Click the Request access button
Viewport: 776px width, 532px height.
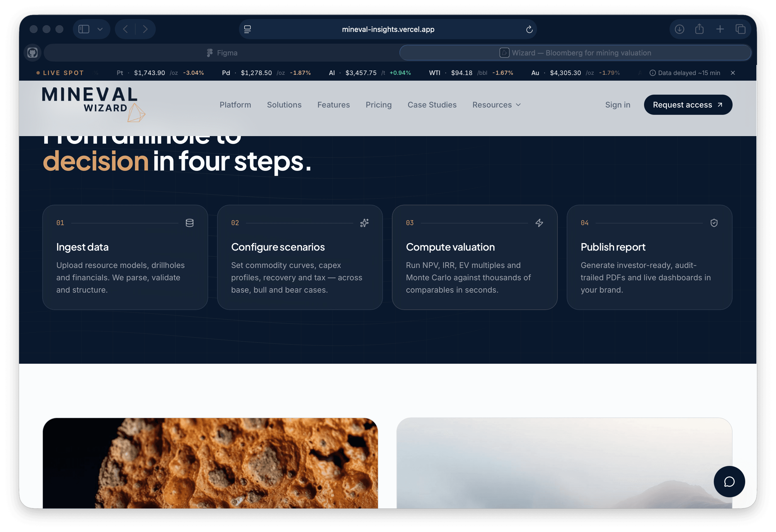click(x=688, y=105)
